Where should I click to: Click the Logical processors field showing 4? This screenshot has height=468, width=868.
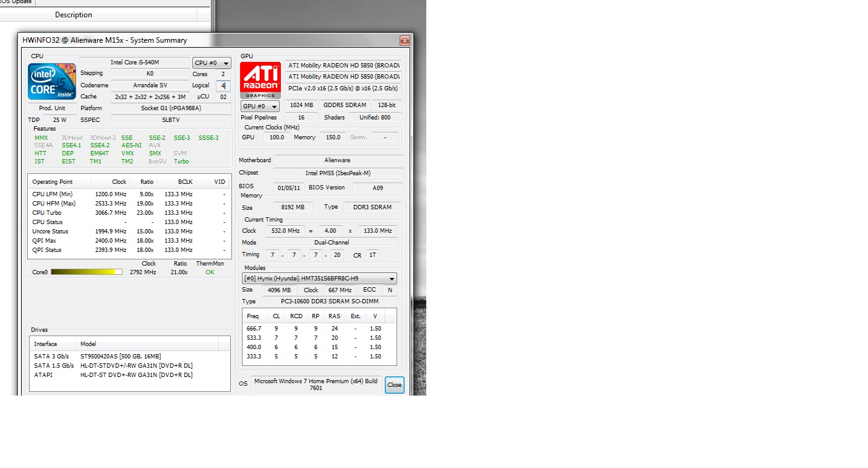point(223,85)
